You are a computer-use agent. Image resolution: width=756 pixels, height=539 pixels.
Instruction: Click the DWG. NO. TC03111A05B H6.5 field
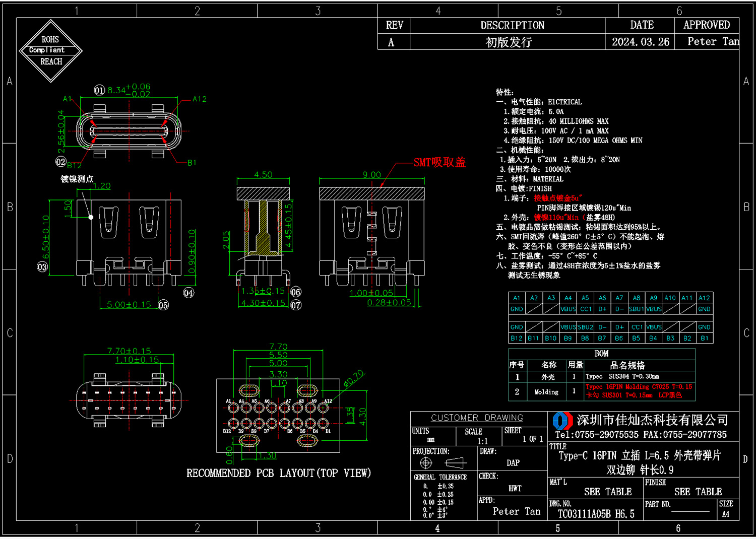coord(596,510)
